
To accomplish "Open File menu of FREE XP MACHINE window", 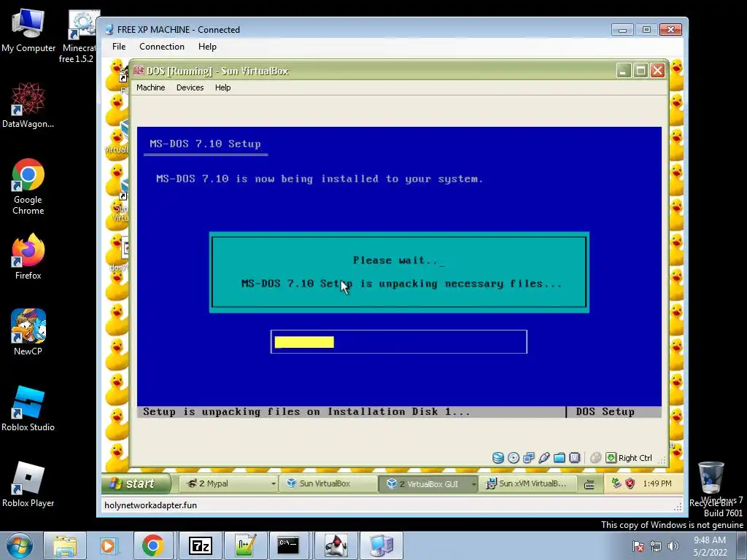I will click(x=119, y=47).
